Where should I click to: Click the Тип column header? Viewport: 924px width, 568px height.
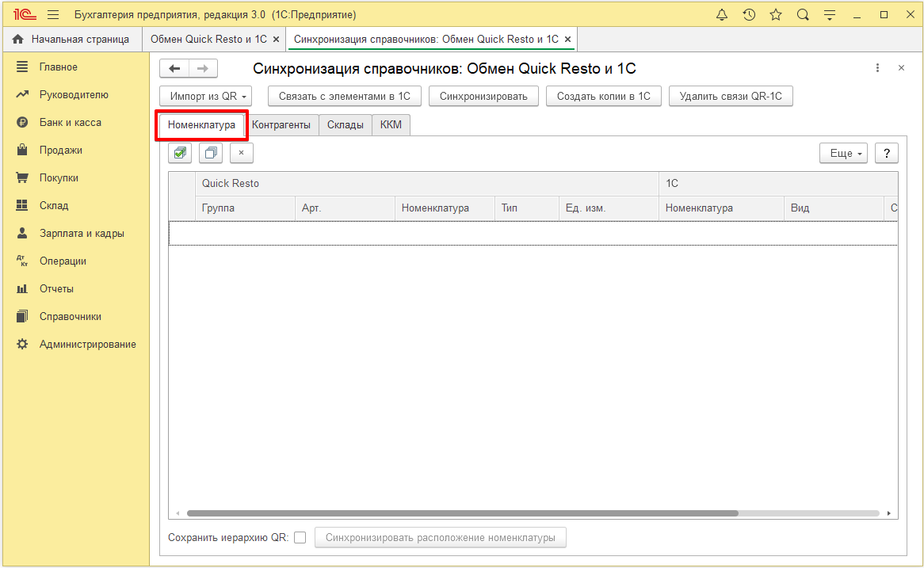(526, 208)
